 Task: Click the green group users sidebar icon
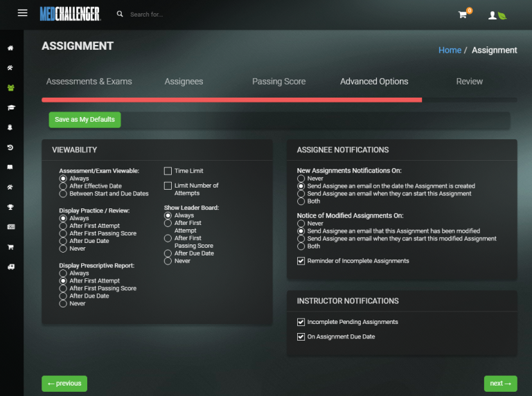click(x=11, y=87)
